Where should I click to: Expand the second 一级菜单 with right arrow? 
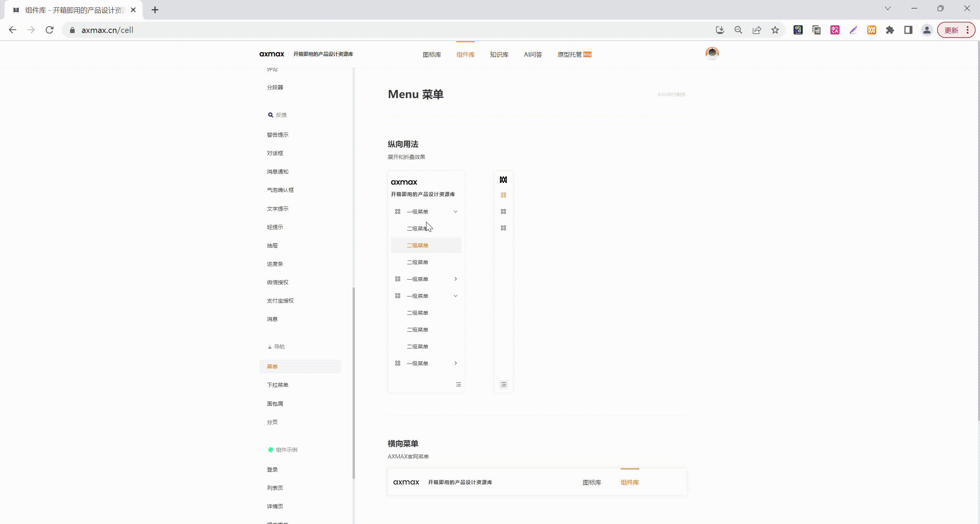tap(456, 279)
